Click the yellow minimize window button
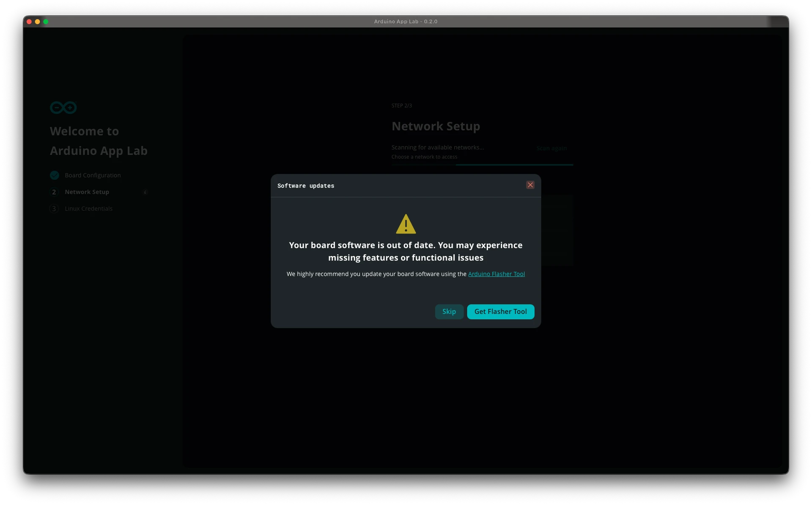Viewport: 812px width, 505px height. 38,22
